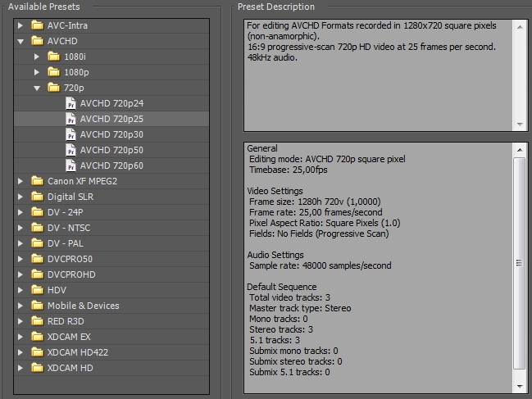Click the AVCHD 720p50 preset file icon

(x=70, y=150)
